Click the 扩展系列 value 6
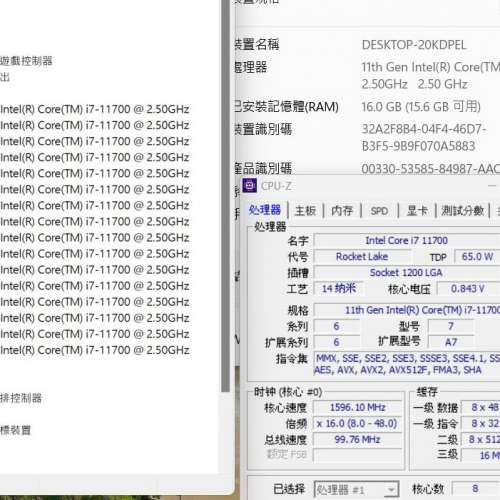Viewport: 500px width, 500px height. [337, 342]
